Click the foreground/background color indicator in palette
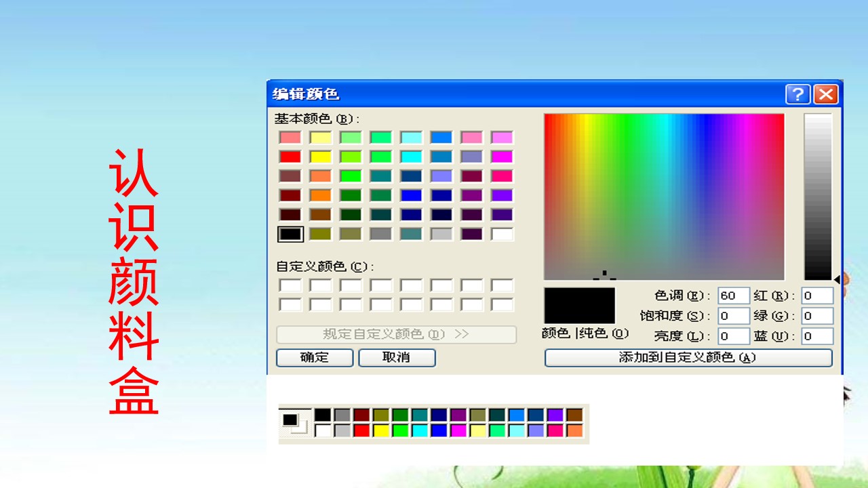Screen dimensions: 868x488 point(295,423)
